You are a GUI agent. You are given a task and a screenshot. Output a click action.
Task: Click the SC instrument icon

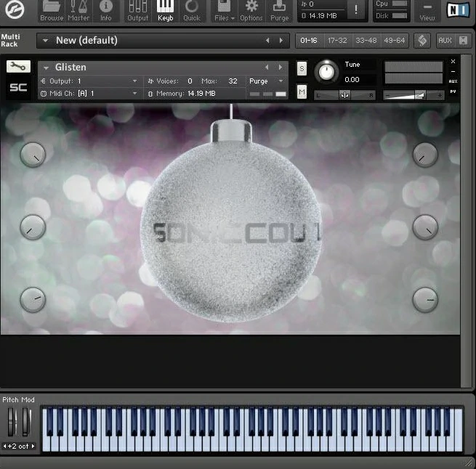coord(18,87)
